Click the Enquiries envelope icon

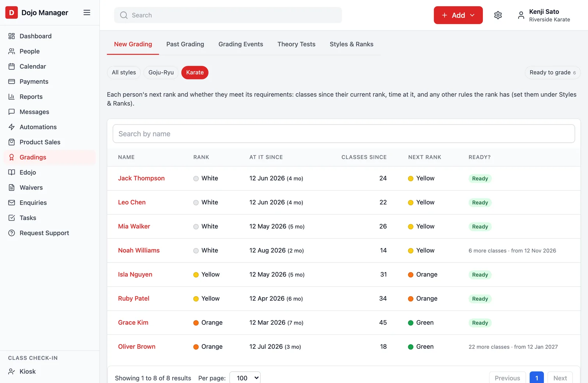12,203
